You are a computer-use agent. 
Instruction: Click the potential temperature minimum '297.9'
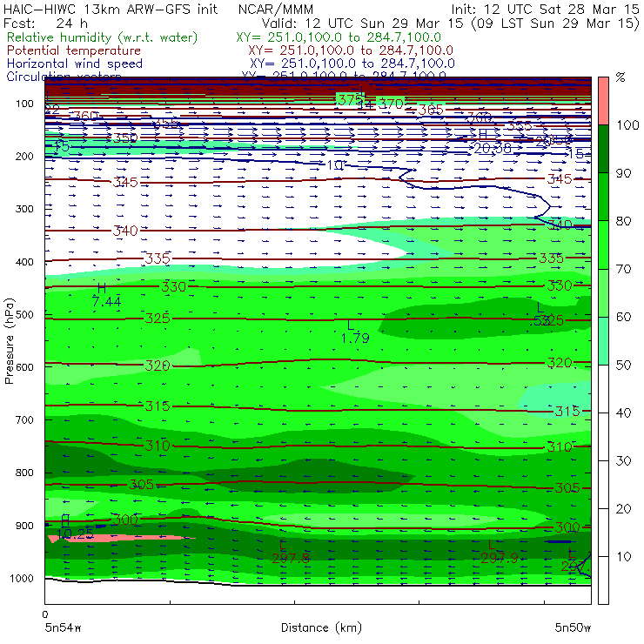coord(500,558)
